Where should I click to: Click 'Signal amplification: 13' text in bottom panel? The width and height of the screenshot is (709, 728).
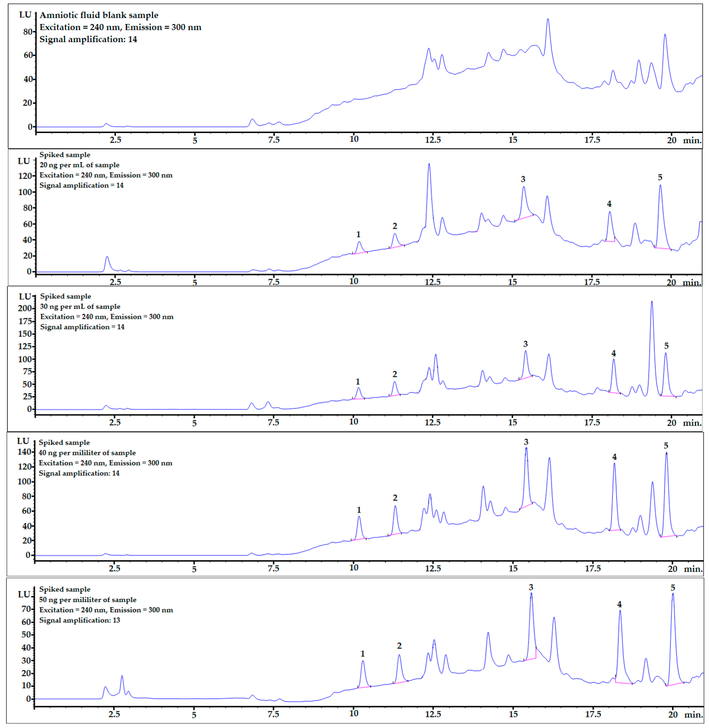80,620
